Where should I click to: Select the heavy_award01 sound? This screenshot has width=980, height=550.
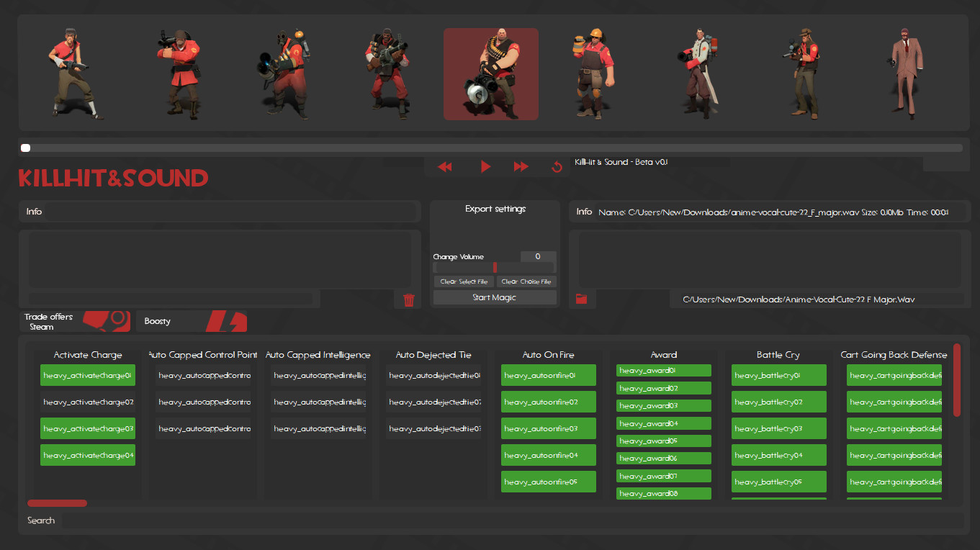click(663, 370)
